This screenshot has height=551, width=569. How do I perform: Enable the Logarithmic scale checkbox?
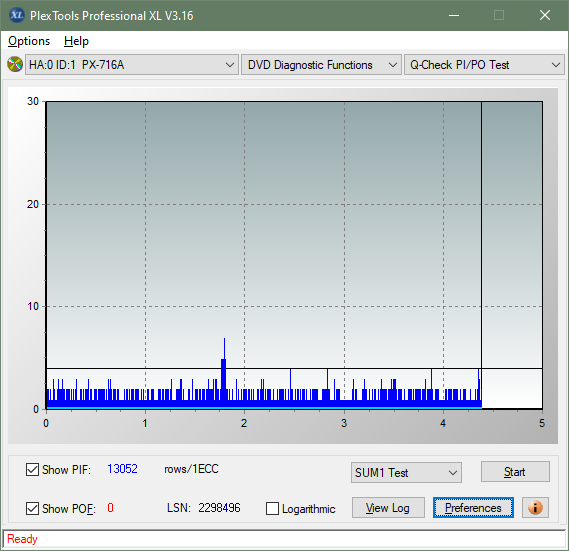272,509
